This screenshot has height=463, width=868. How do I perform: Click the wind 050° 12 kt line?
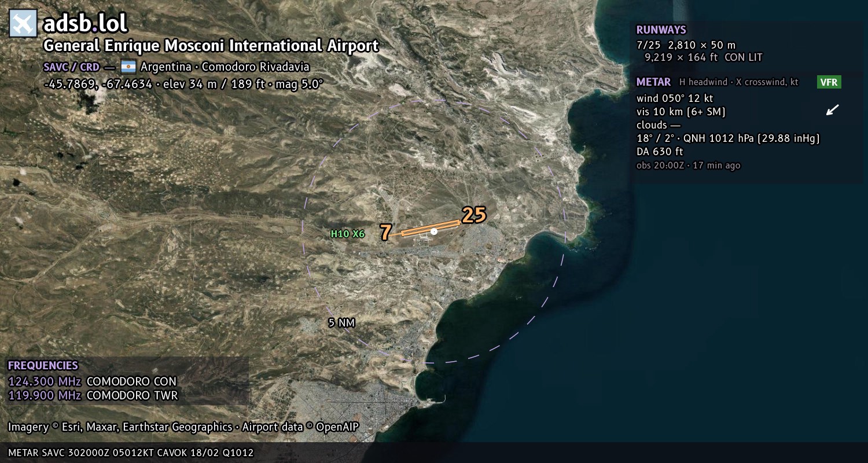[675, 98]
